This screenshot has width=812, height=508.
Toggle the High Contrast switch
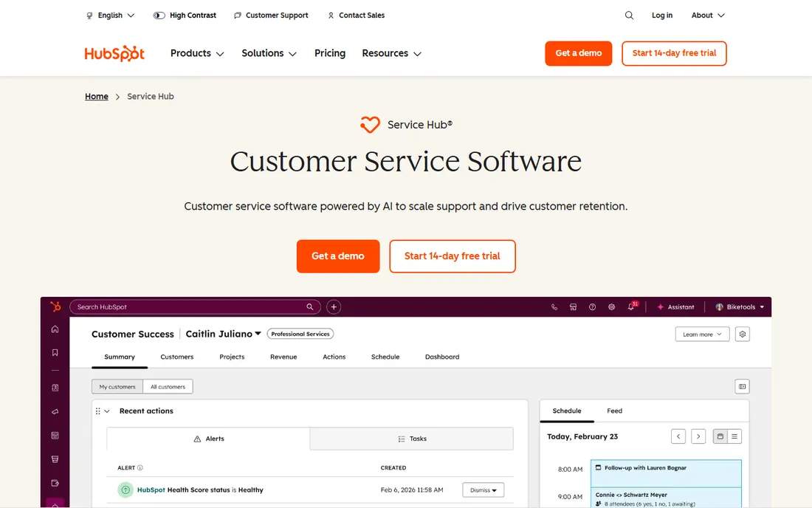click(159, 16)
